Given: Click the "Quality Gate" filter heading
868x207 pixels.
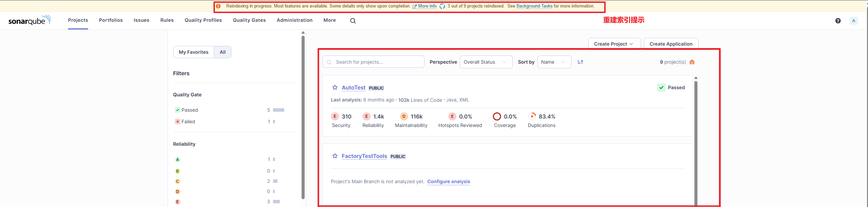Looking at the screenshot, I should click(187, 95).
